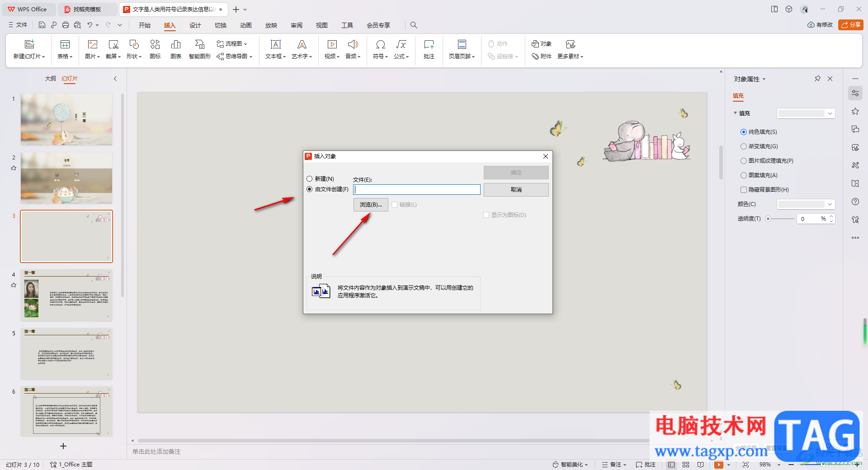Increase transparency with the stepper up arrow
This screenshot has width=868, height=470.
click(831, 216)
